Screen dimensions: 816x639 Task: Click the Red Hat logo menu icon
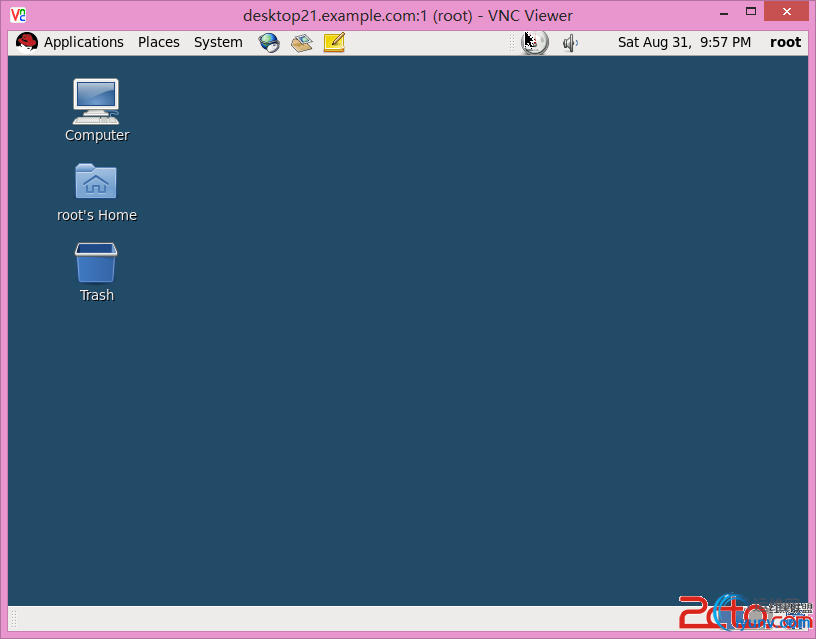26,42
